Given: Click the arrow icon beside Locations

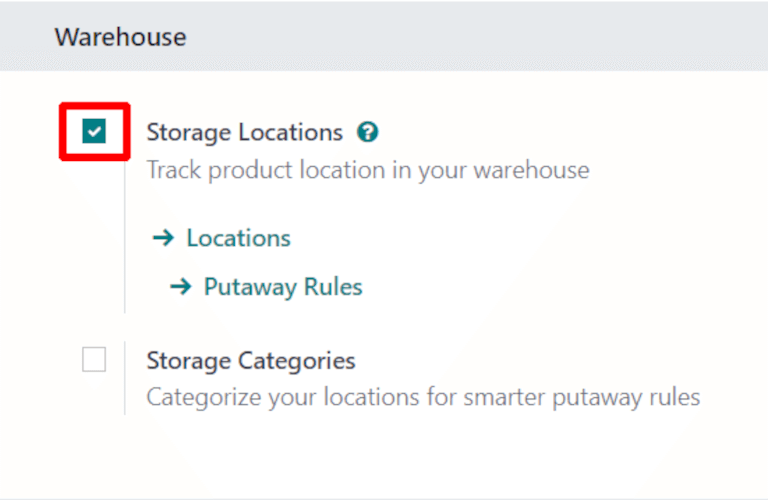Looking at the screenshot, I should pos(163,238).
